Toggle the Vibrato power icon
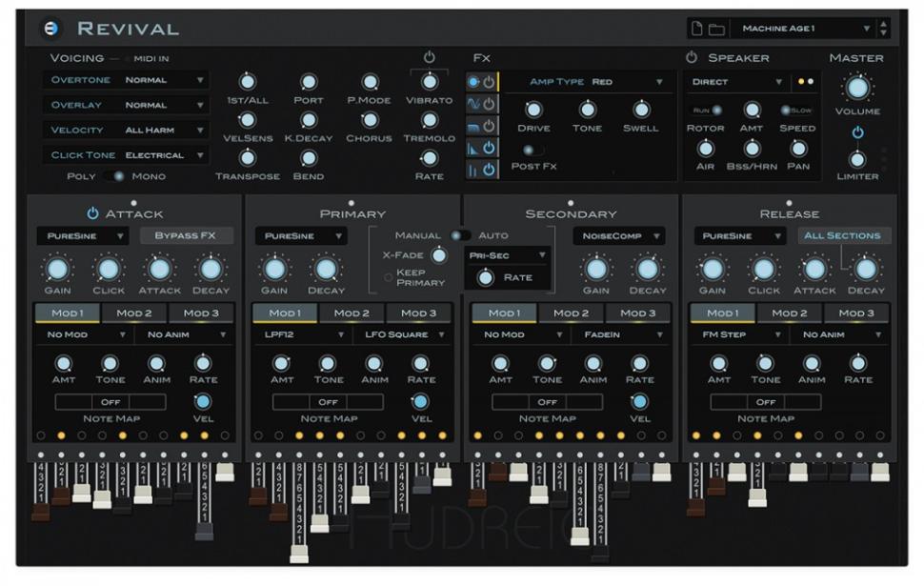The height and width of the screenshot is (586, 924). coord(429,58)
